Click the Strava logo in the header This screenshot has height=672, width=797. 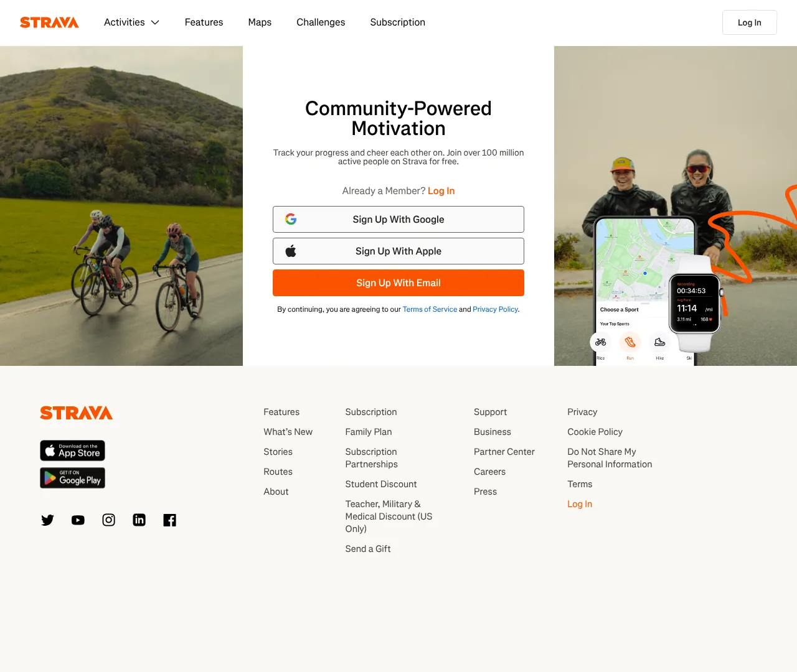(49, 22)
